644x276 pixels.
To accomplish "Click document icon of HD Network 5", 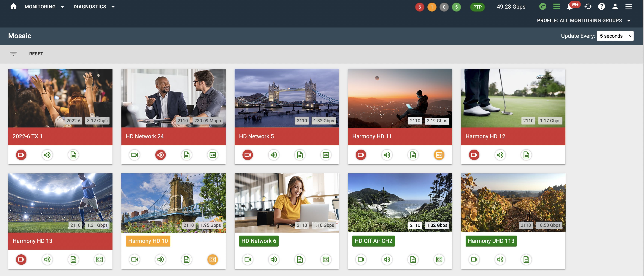I will pyautogui.click(x=300, y=155).
